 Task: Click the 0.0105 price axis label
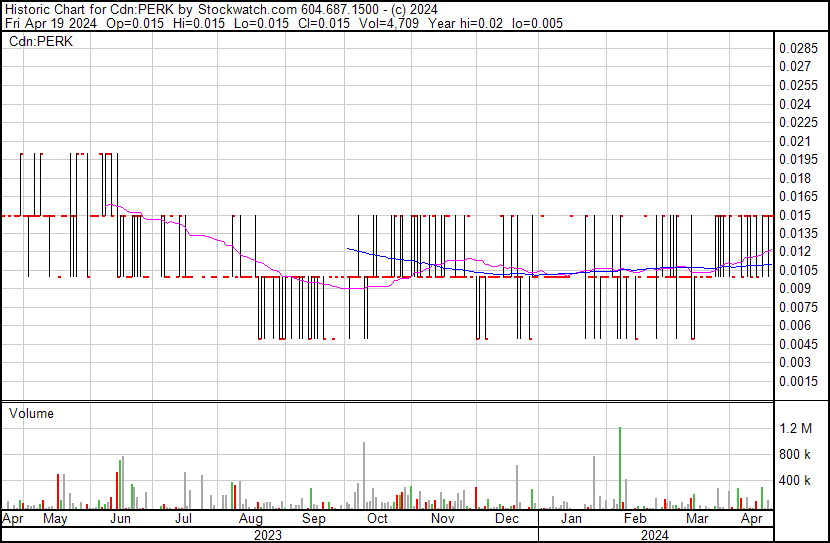tap(797, 270)
